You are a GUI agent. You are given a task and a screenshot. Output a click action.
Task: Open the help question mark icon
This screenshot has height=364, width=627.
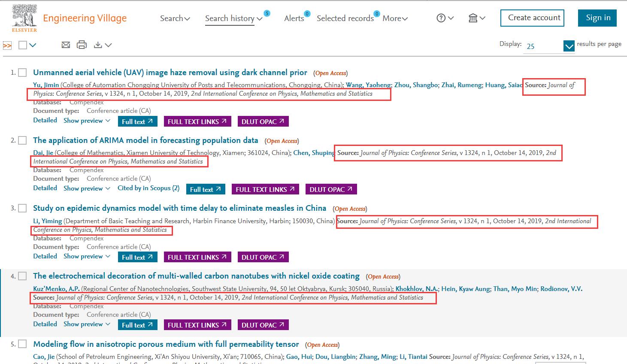441,18
